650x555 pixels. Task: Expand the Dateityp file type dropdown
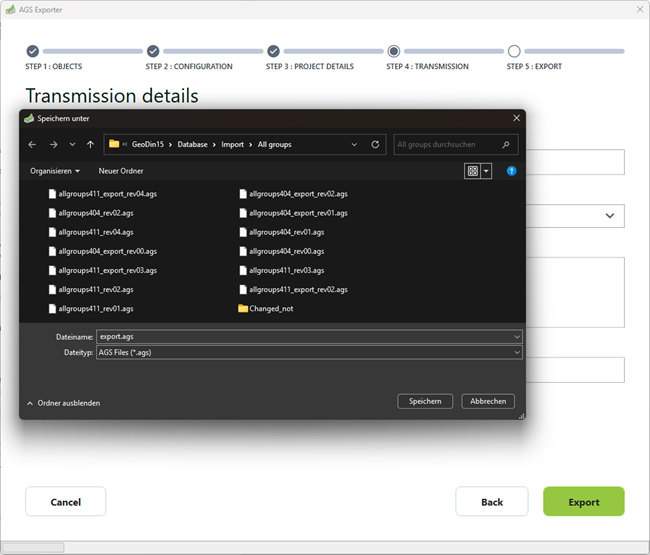coord(516,353)
